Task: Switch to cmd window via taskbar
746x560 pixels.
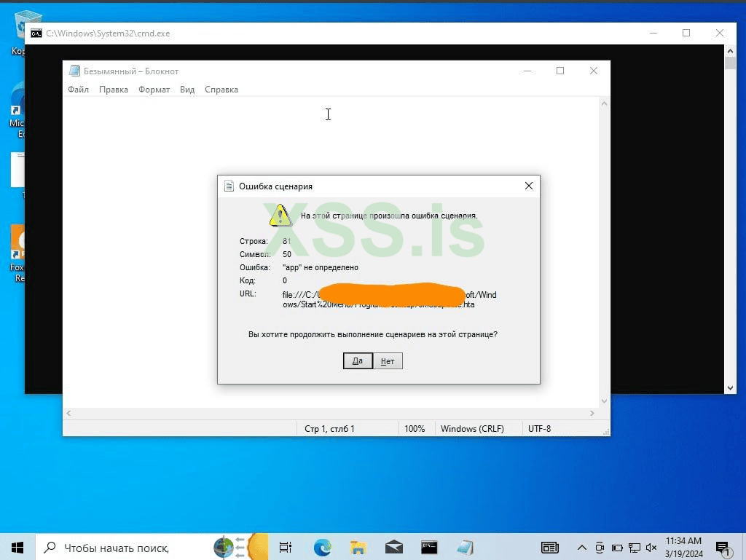Action: coord(429,548)
